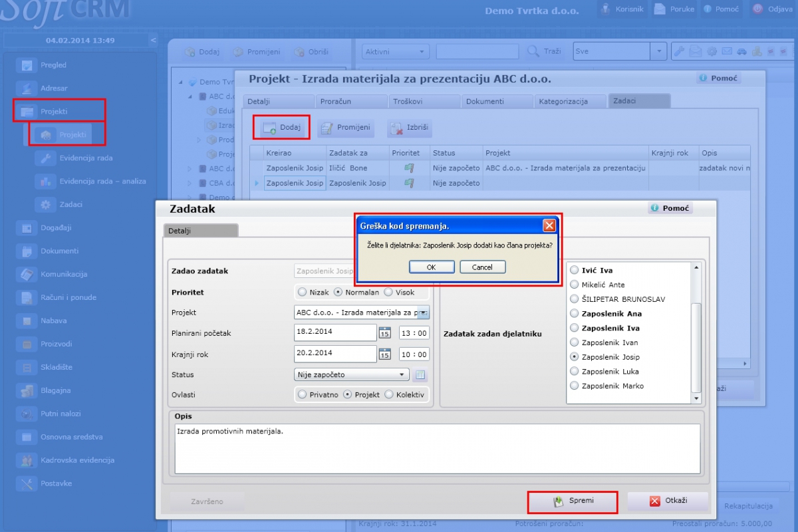This screenshot has width=798, height=532.
Task: Open calendar picker for Planirani početak
Action: [x=384, y=333]
